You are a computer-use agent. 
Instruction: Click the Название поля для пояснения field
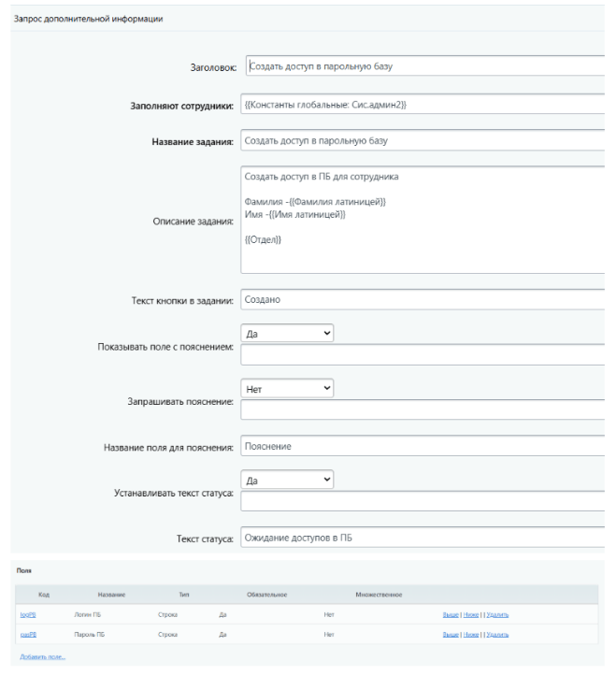click(423, 447)
